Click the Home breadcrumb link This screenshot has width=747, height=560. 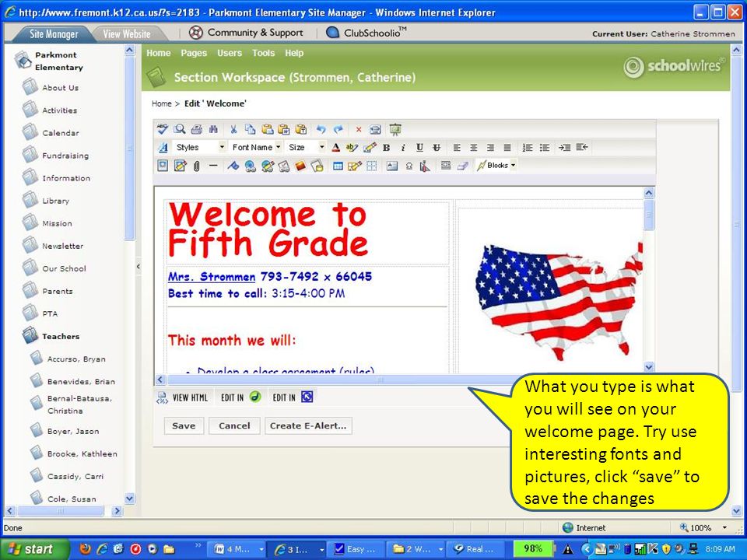(x=162, y=103)
